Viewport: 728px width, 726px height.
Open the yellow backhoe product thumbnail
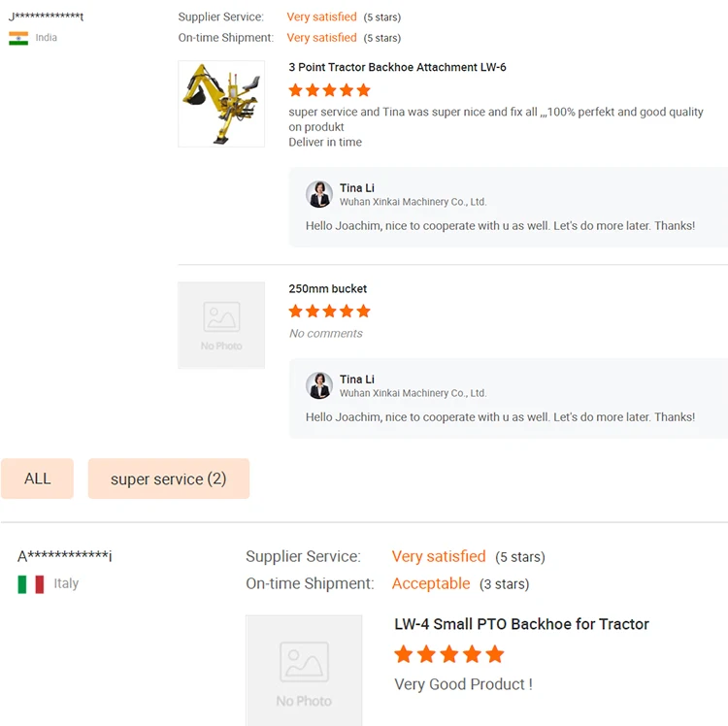tap(221, 104)
